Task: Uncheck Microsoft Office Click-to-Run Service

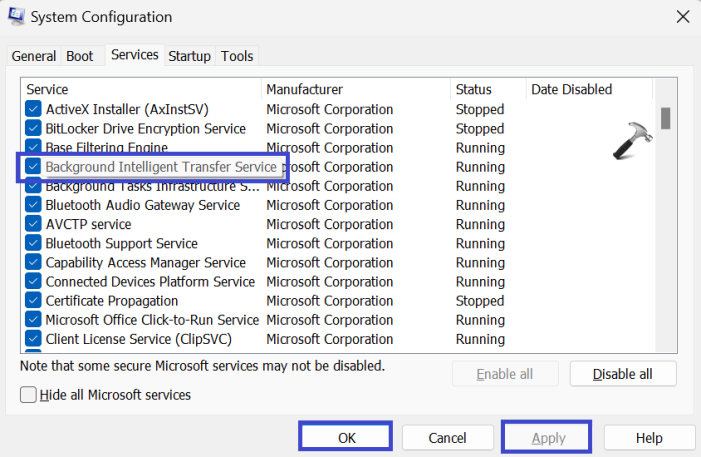Action: coord(34,320)
